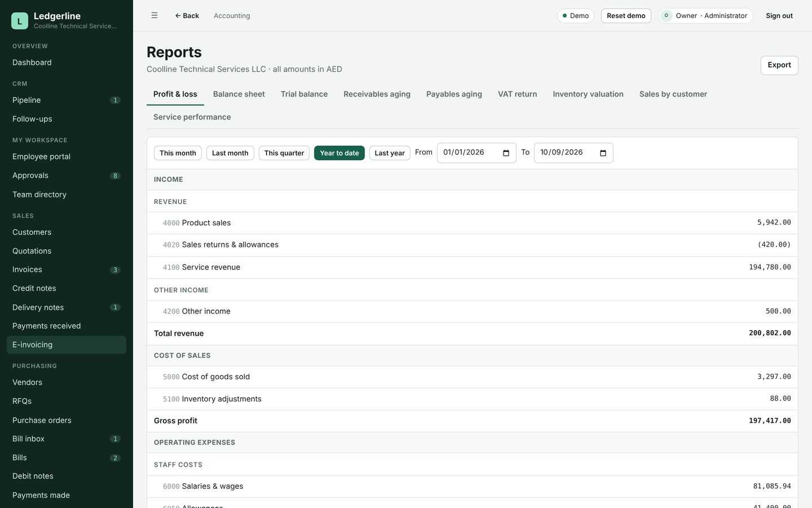This screenshot has height=508, width=812.
Task: Click the 4100 Service revenue row
Action: pyautogui.click(x=473, y=268)
